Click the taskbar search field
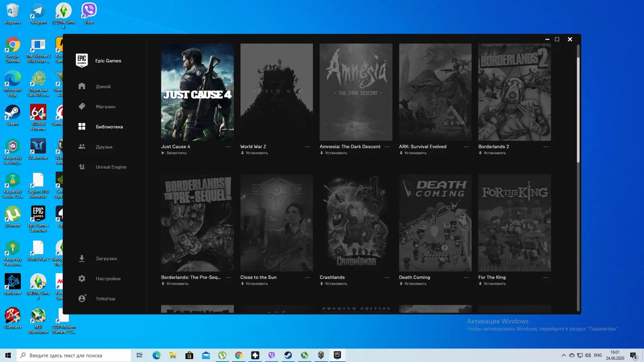The height and width of the screenshot is (362, 644). coord(74,355)
